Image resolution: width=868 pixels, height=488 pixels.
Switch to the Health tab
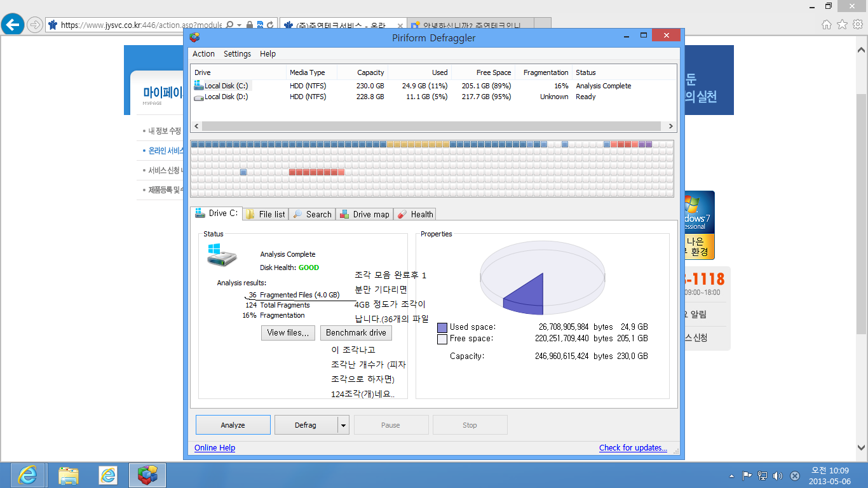click(x=416, y=214)
